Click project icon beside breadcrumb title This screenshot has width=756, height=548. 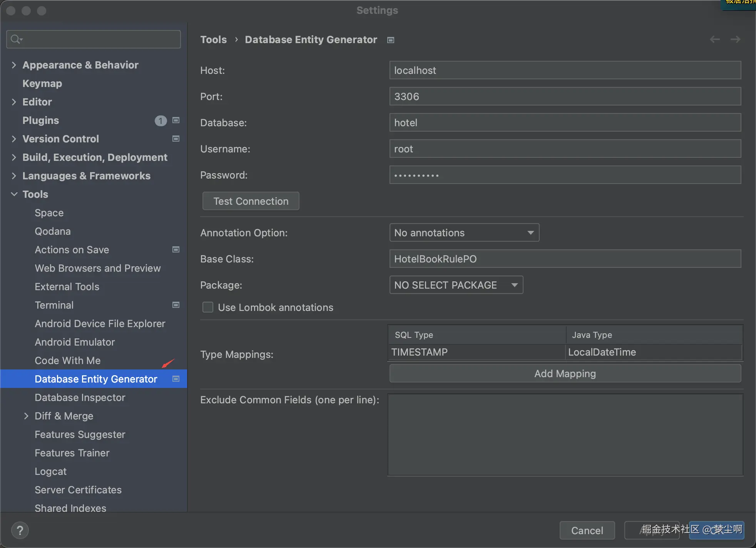tap(391, 40)
